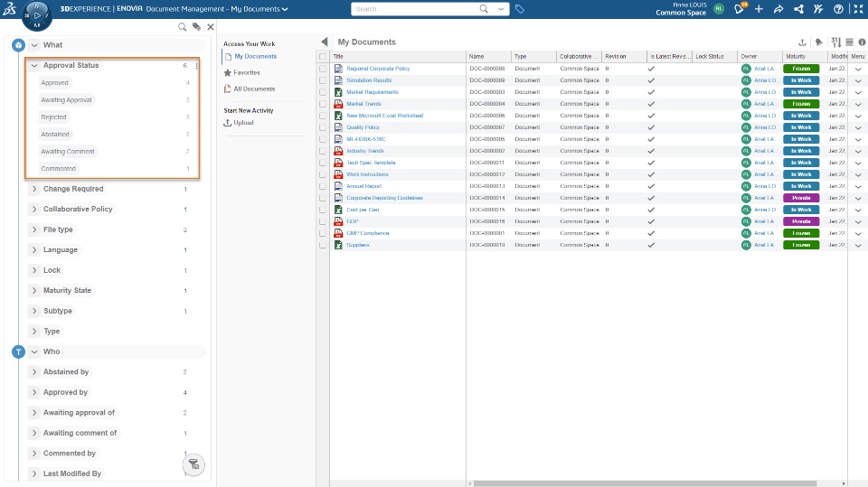This screenshot has width=868, height=487.
Task: Expand the Collaborative Policy filter
Action: (34, 210)
